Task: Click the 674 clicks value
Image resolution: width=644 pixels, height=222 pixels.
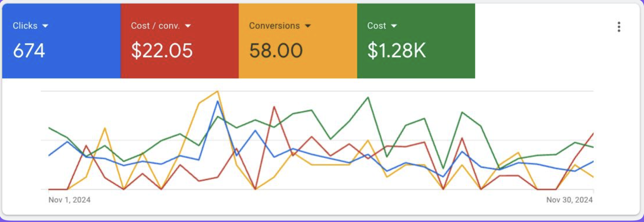Action: click(x=29, y=51)
